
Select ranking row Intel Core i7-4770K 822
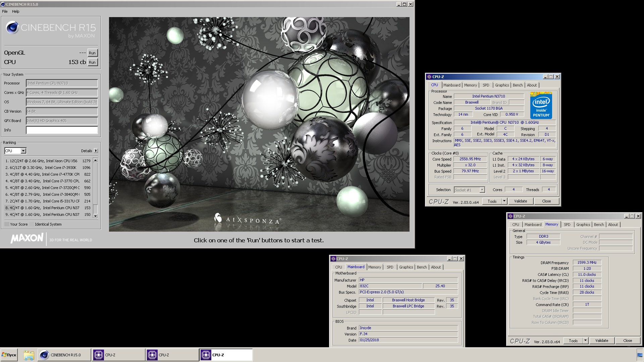pyautogui.click(x=48, y=174)
